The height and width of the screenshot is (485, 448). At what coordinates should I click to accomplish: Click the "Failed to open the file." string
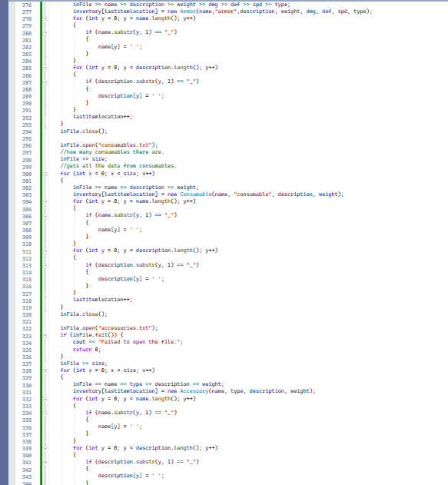[x=139, y=342]
